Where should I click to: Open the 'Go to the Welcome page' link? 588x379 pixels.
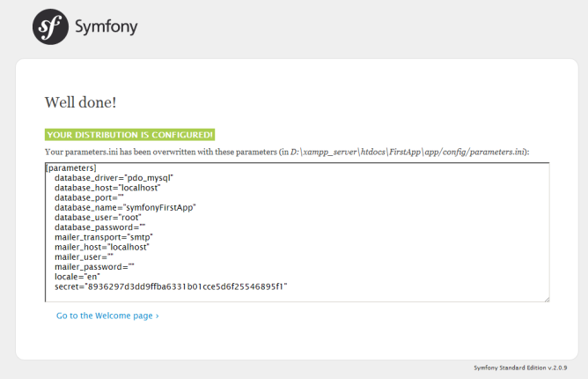[x=107, y=316]
